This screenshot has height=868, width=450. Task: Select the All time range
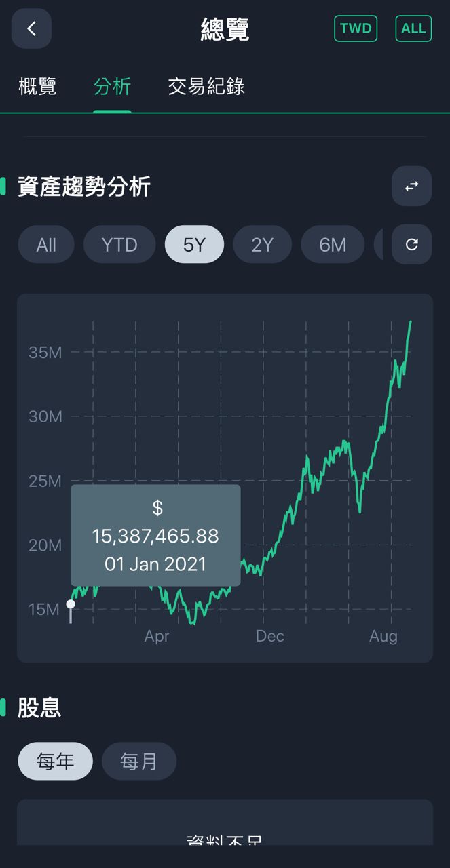pos(46,244)
